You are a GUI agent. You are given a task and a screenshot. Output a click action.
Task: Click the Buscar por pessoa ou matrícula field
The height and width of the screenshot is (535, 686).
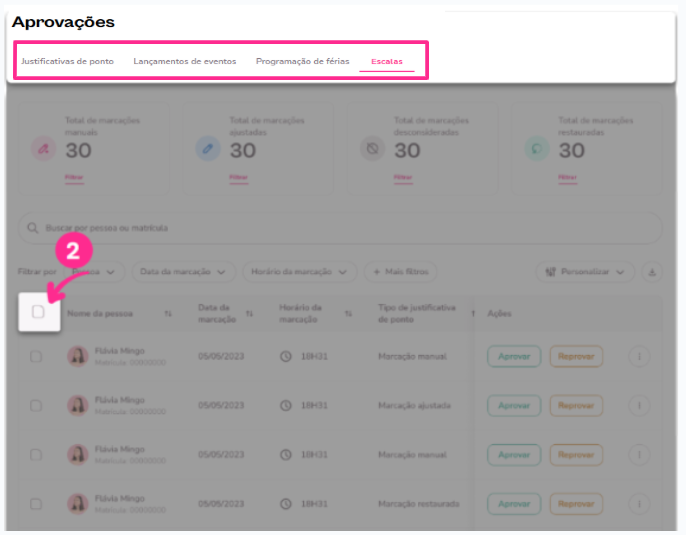(340, 228)
